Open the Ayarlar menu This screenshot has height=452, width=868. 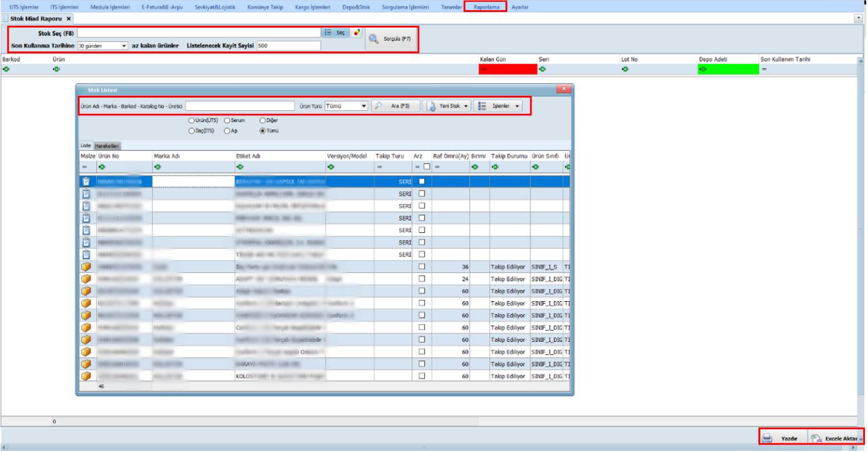click(x=520, y=6)
